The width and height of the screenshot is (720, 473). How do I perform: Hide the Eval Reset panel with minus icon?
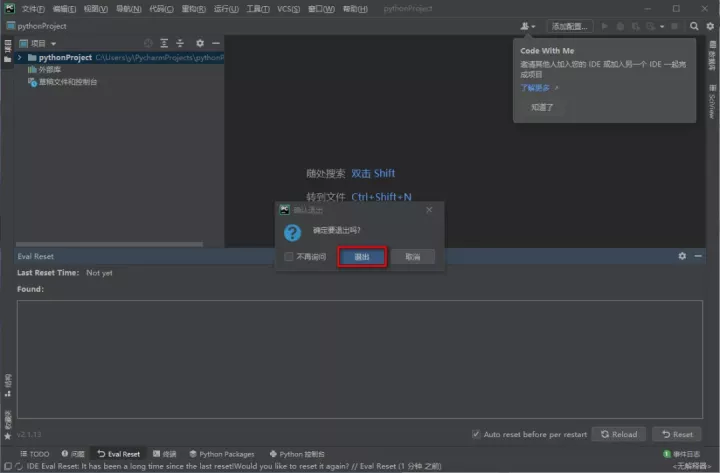point(697,256)
